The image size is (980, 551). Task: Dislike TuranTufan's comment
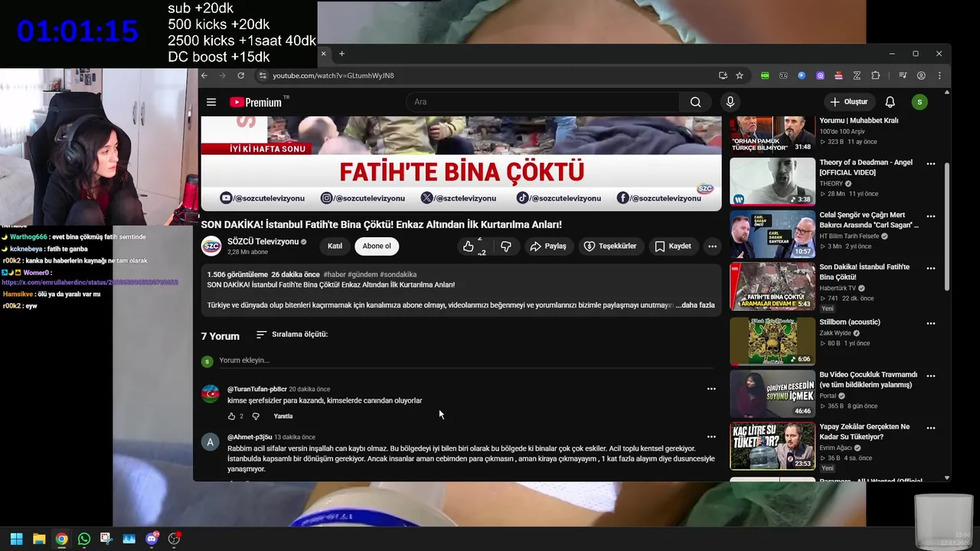pyautogui.click(x=256, y=416)
